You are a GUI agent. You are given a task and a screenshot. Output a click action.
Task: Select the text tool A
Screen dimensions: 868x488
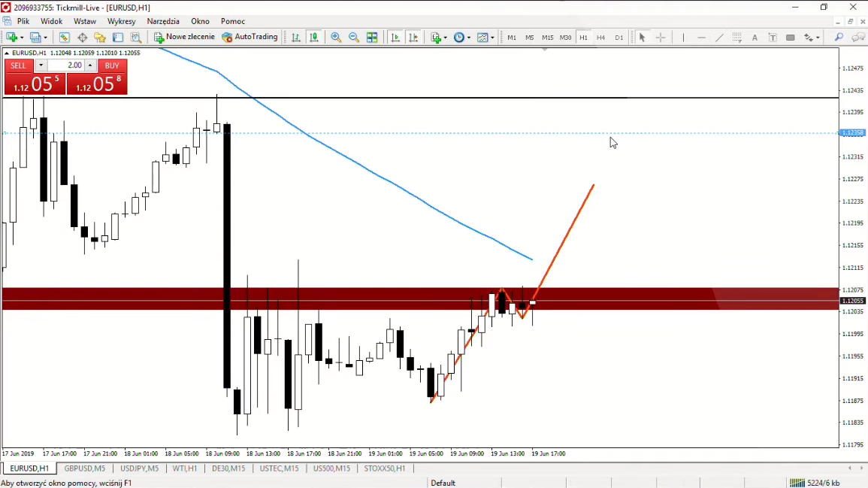click(x=755, y=37)
